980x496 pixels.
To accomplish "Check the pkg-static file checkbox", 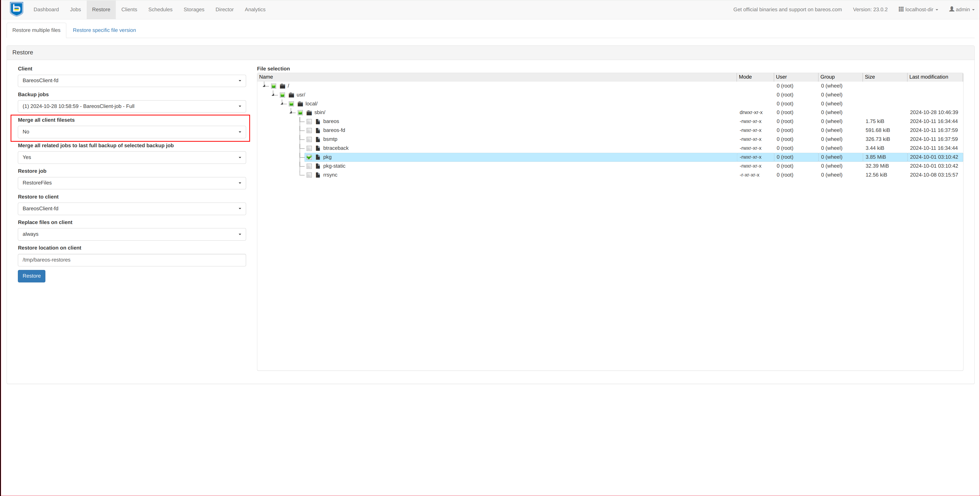I will click(309, 166).
